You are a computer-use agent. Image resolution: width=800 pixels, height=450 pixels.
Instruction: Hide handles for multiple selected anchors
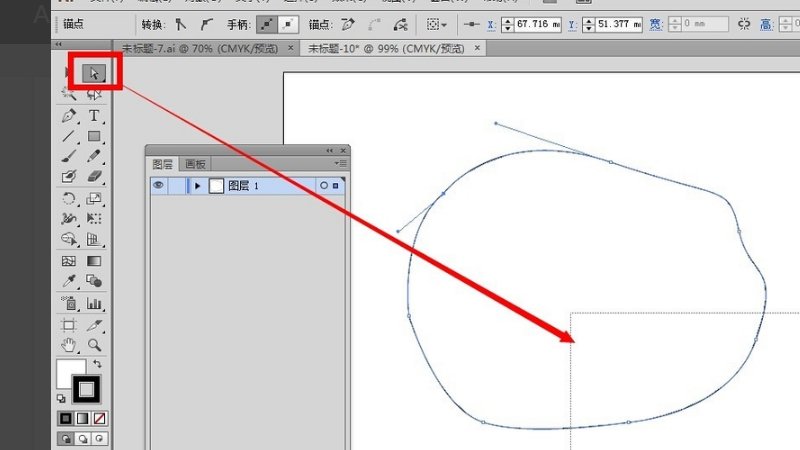pos(288,24)
